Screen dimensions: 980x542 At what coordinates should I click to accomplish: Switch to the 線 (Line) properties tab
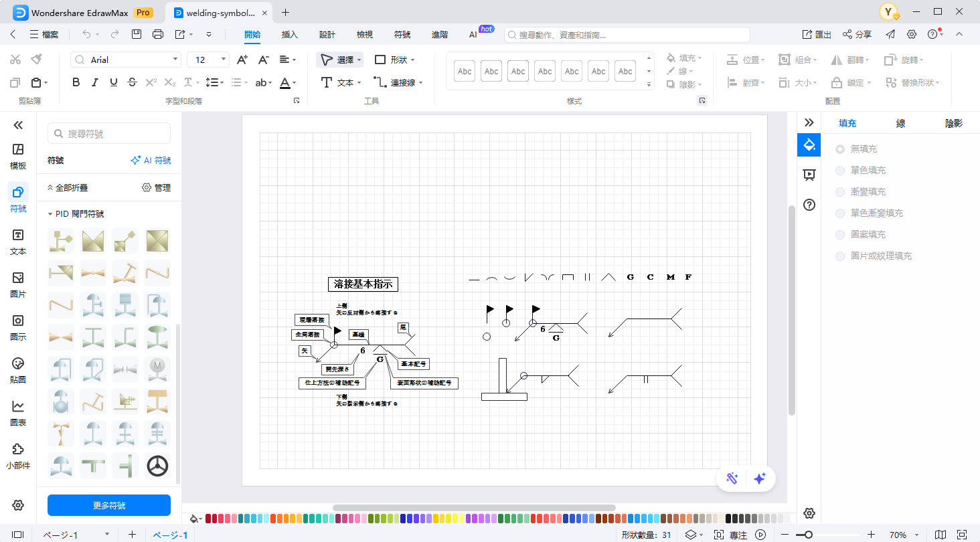click(x=900, y=123)
